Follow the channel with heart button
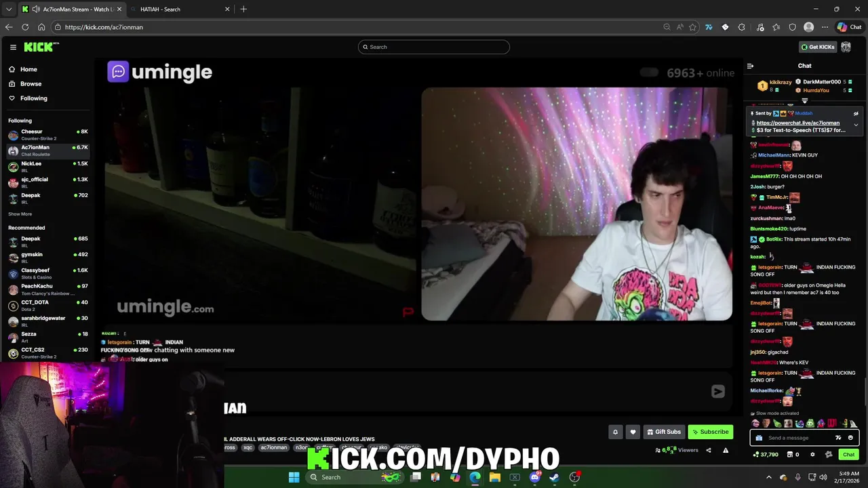Image resolution: width=868 pixels, height=488 pixels. 633,432
